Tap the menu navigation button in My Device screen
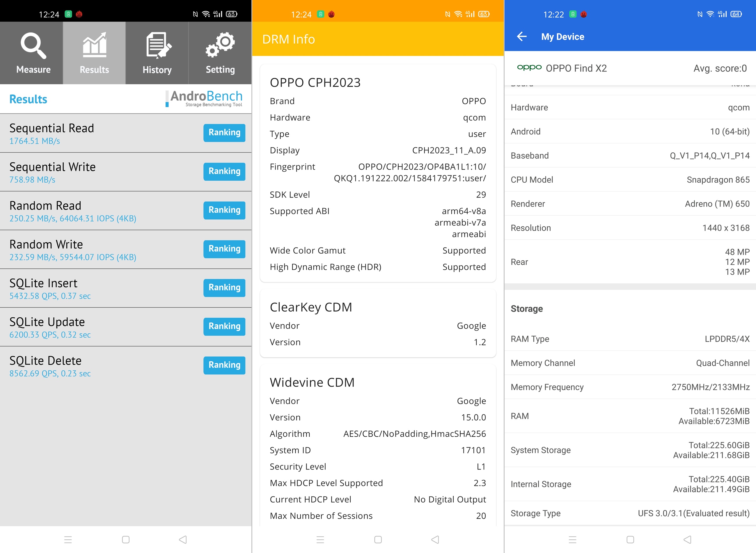The width and height of the screenshot is (756, 553). tap(572, 539)
